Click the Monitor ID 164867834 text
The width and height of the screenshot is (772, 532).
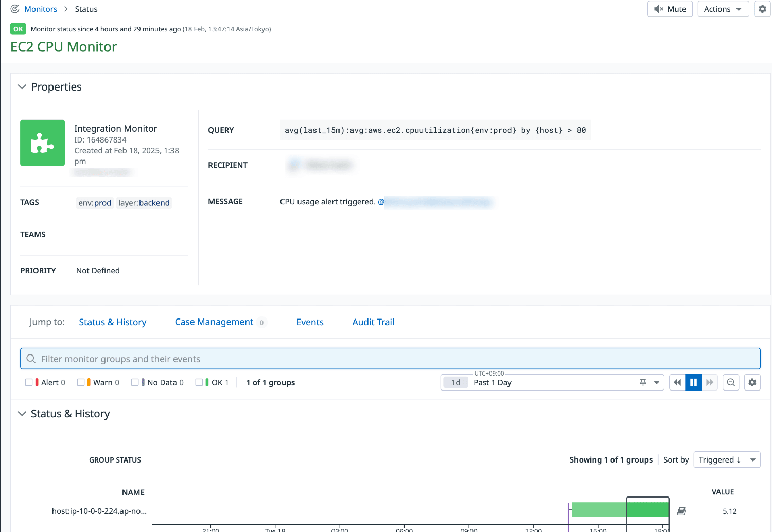(100, 140)
